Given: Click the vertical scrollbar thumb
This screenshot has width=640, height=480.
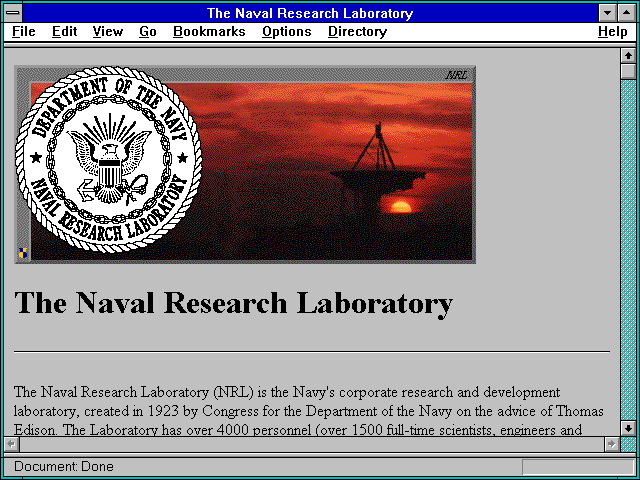Looking at the screenshot, I should tap(628, 71).
